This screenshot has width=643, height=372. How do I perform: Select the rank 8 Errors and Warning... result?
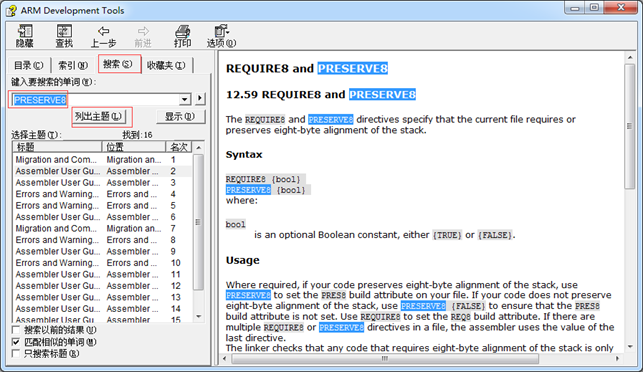pos(103,240)
